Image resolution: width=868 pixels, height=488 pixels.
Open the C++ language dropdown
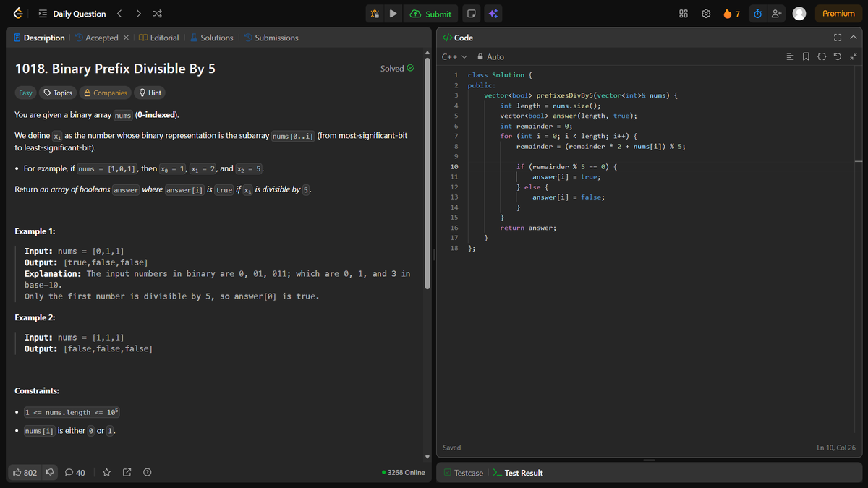click(453, 56)
